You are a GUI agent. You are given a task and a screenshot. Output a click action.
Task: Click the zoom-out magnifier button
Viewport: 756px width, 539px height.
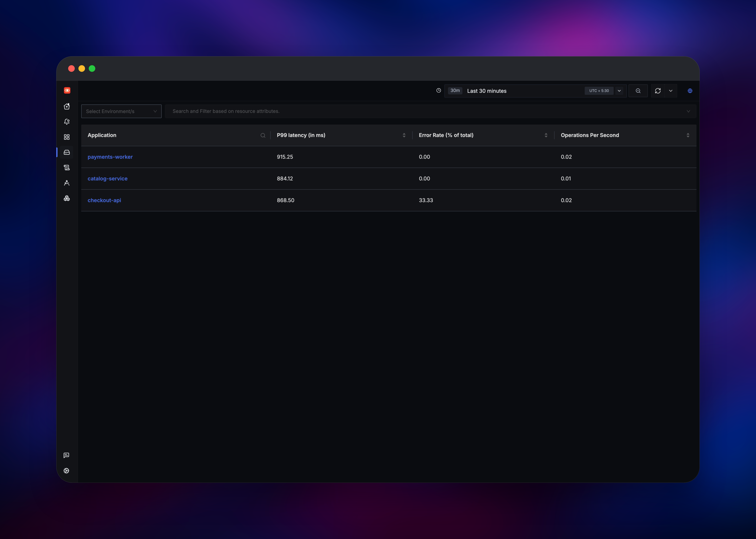638,91
